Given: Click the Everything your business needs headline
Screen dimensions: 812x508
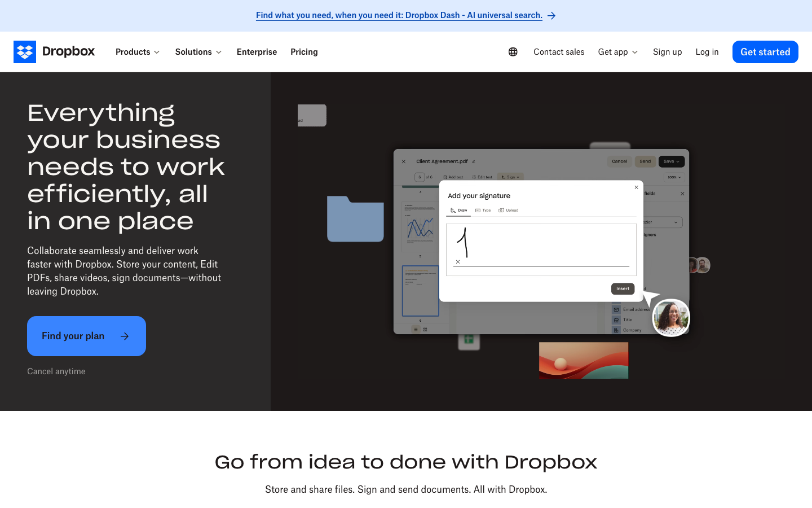Looking at the screenshot, I should click(x=126, y=167).
